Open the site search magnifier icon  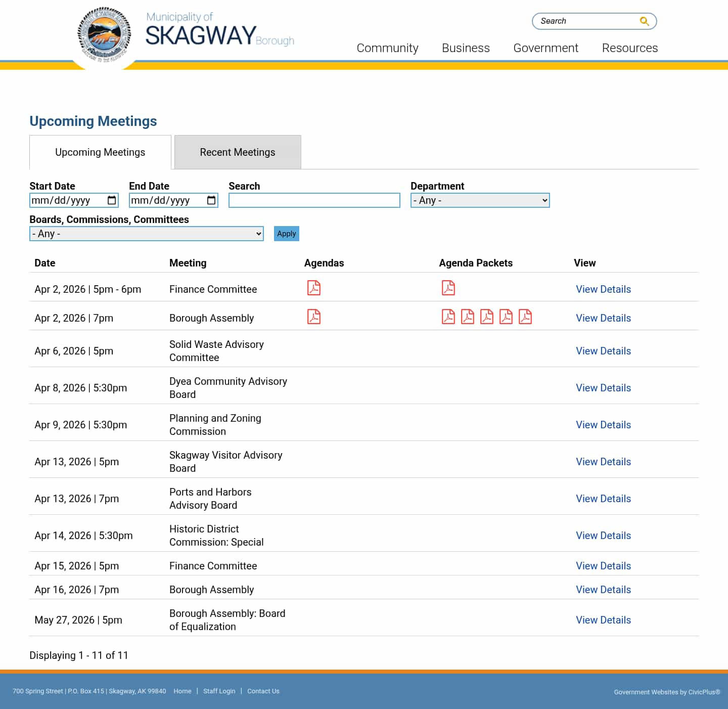644,21
